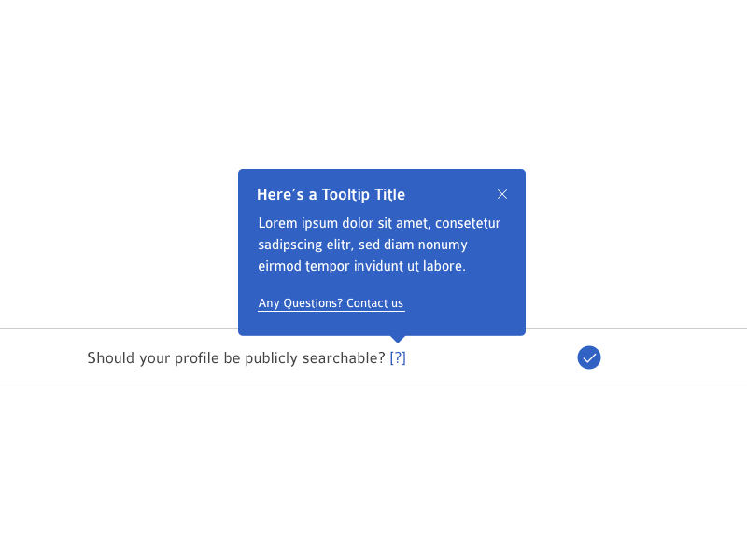747x560 pixels.
Task: Click the "sadipscing elitr, sed diam nonumy" line
Action: 362,245
